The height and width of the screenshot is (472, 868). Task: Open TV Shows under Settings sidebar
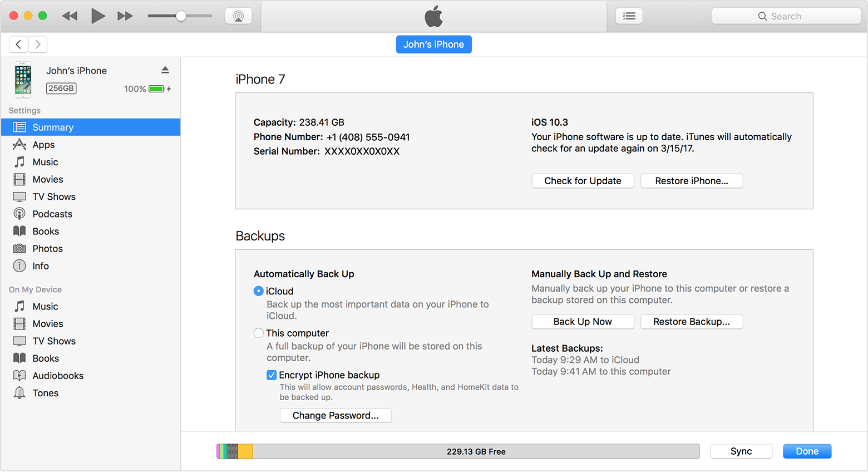tap(91, 196)
